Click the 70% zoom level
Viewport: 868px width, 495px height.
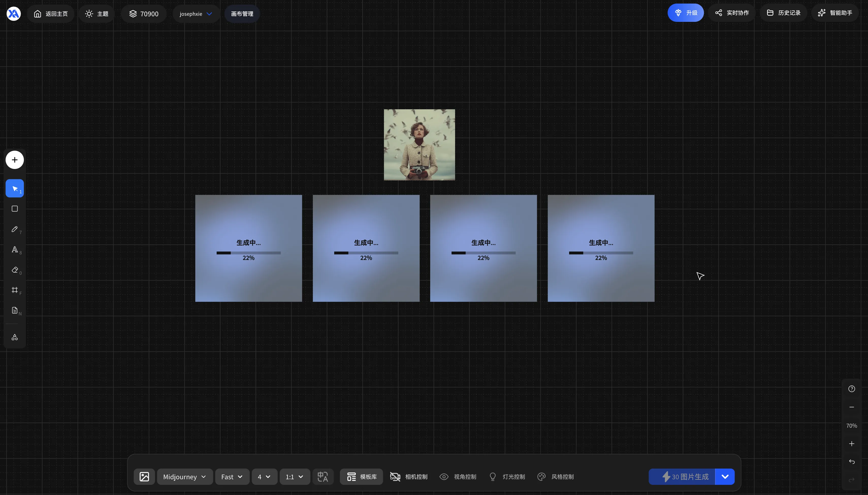point(852,426)
